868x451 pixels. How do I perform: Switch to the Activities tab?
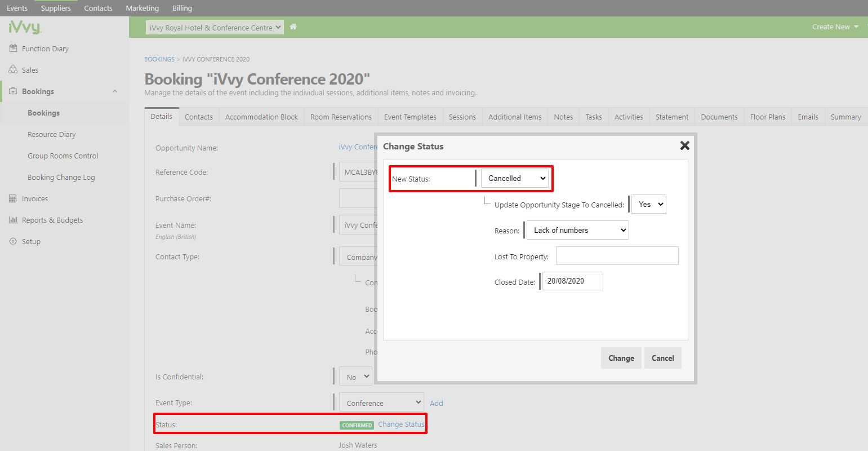point(629,117)
